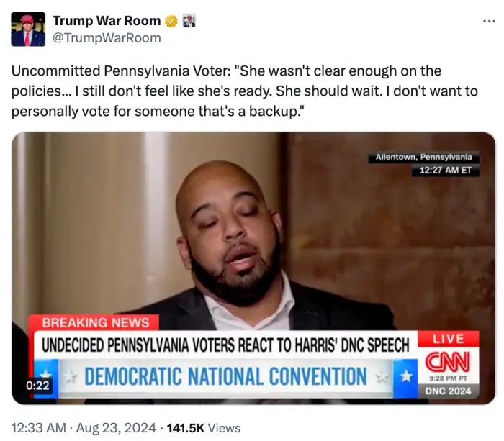Screen dimensions: 504x441
Task: Click the tweet text about the uncommitted Pennsylvania voter
Action: pyautogui.click(x=245, y=91)
